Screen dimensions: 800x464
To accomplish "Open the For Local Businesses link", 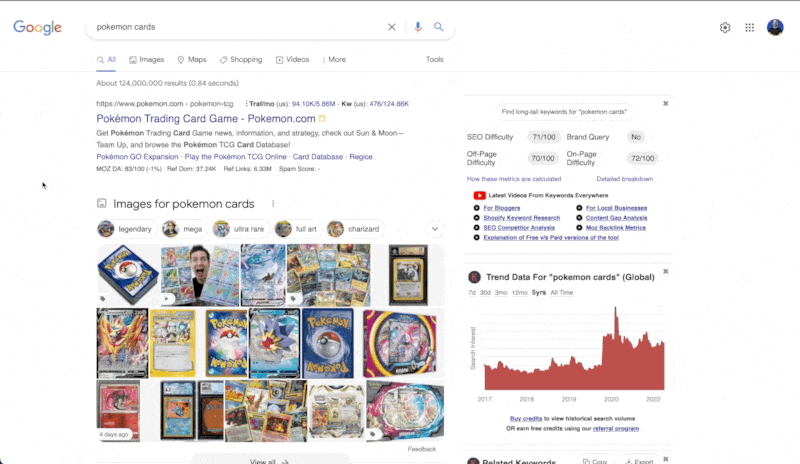I will pos(616,208).
